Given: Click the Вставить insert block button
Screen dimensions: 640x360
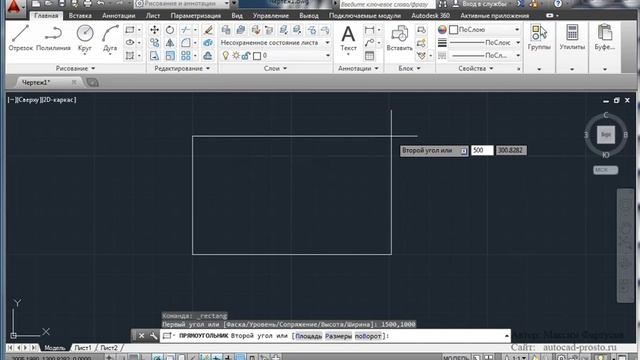Looking at the screenshot, I should coord(399,38).
